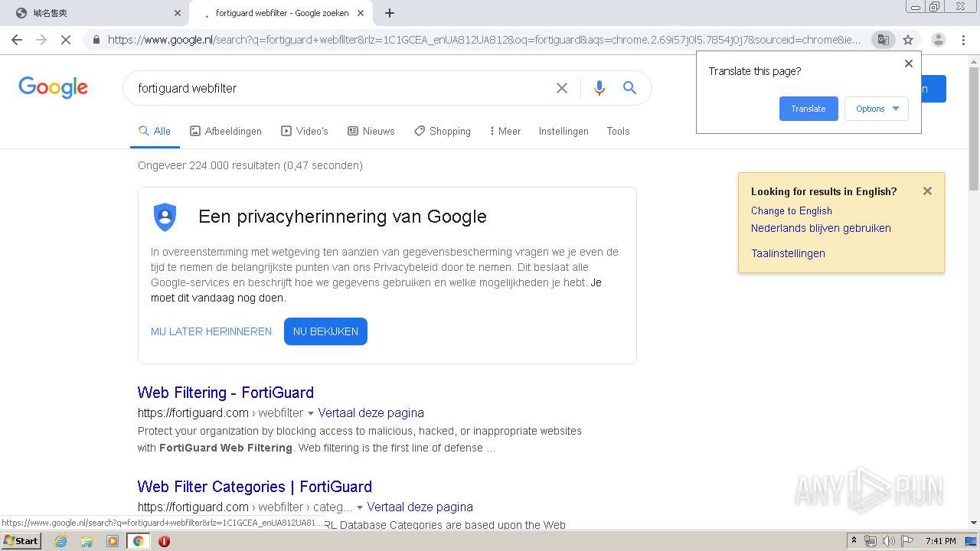The width and height of the screenshot is (980, 551).
Task: Click the Translate button
Action: tap(808, 109)
